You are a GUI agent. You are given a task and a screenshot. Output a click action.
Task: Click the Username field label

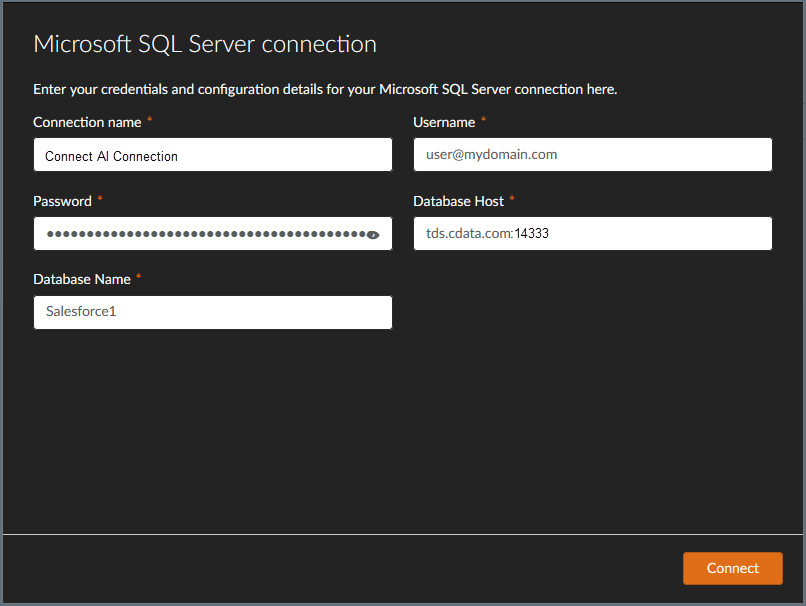coord(443,122)
